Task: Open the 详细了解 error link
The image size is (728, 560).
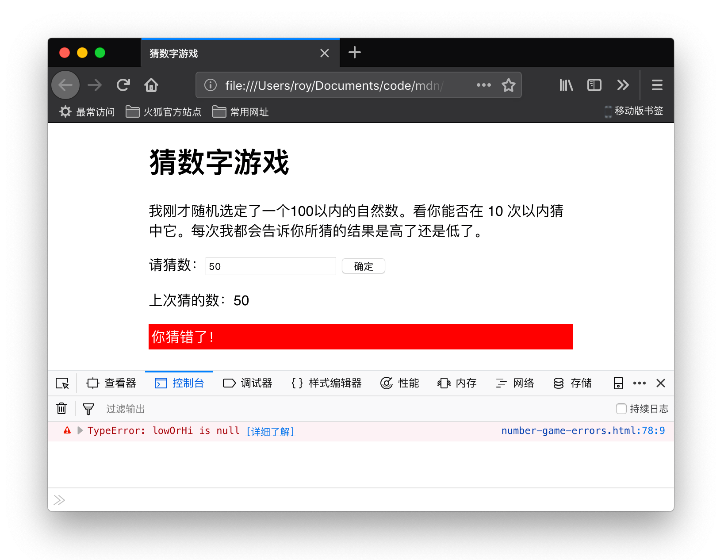Action: pos(271,431)
